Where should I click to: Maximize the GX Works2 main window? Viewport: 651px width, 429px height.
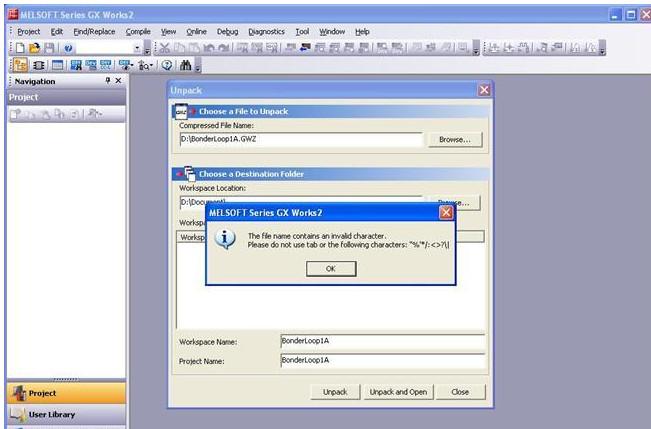pyautogui.click(x=631, y=15)
